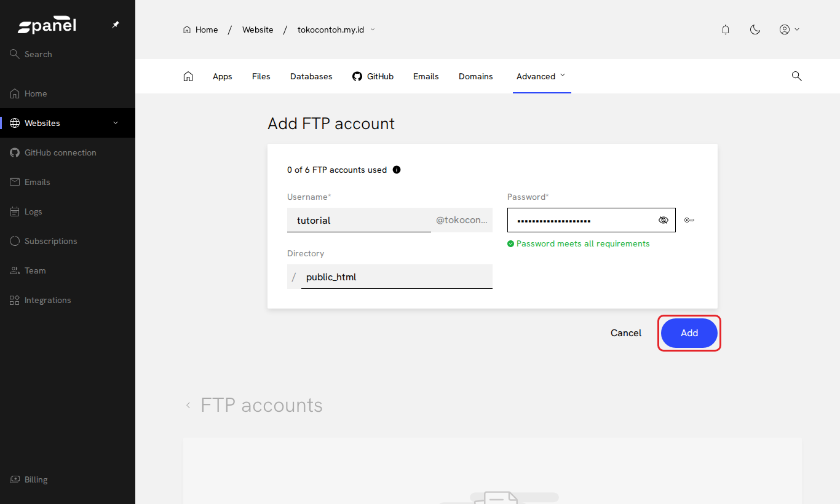Click the Cancel button
This screenshot has height=504, width=840.
click(x=626, y=333)
